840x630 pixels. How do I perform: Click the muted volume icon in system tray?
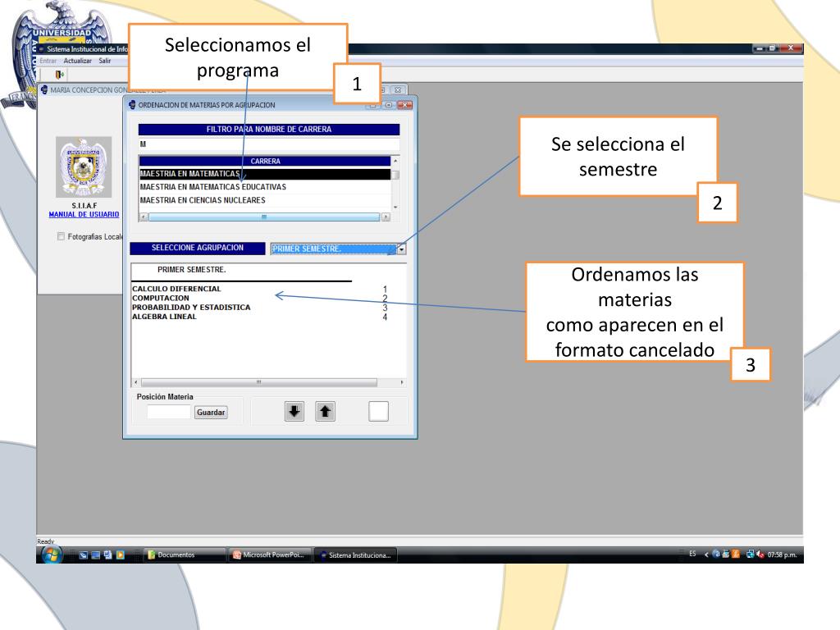click(760, 555)
